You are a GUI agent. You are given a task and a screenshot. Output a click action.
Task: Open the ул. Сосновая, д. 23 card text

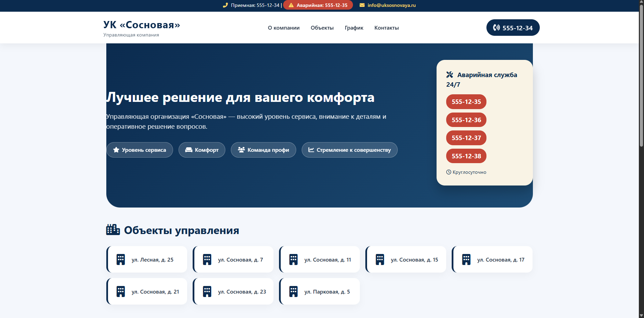pos(242,292)
